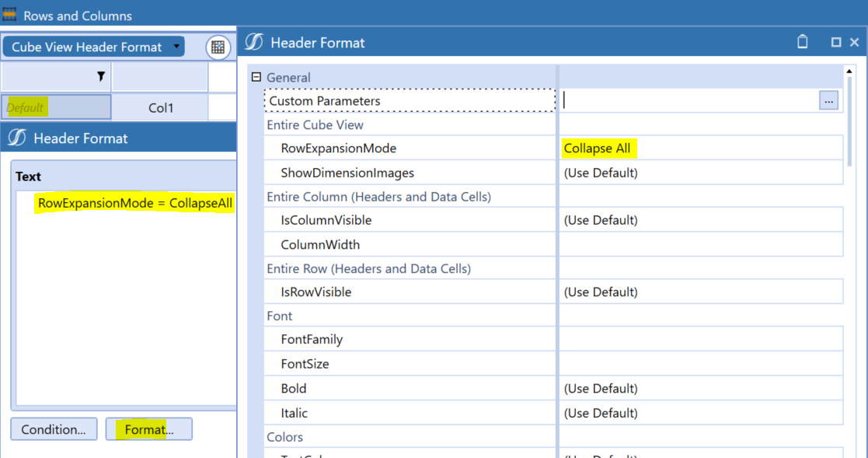This screenshot has width=868, height=458.
Task: Click the scroll up arrow in the property grid
Action: (x=849, y=72)
